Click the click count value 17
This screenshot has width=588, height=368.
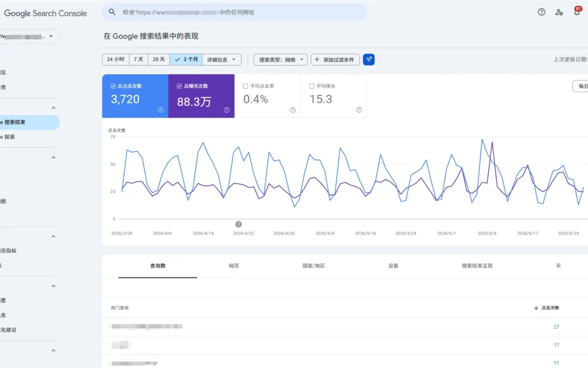pyautogui.click(x=556, y=345)
